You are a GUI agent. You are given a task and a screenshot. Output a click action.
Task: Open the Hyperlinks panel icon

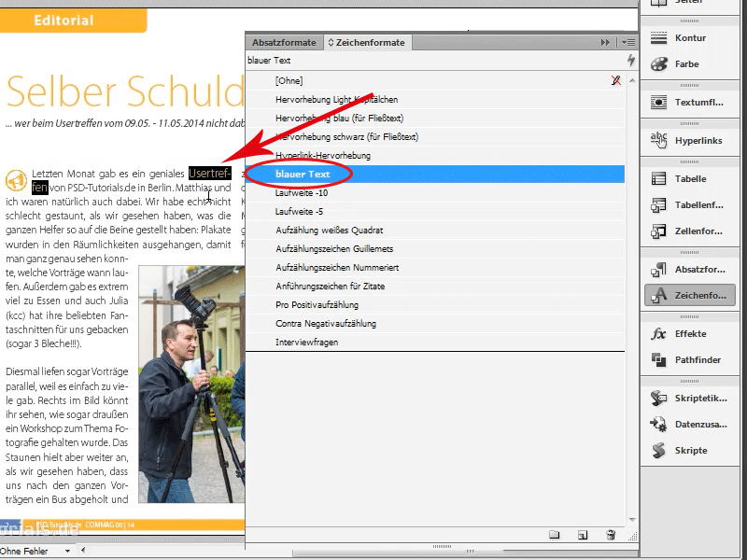(659, 140)
